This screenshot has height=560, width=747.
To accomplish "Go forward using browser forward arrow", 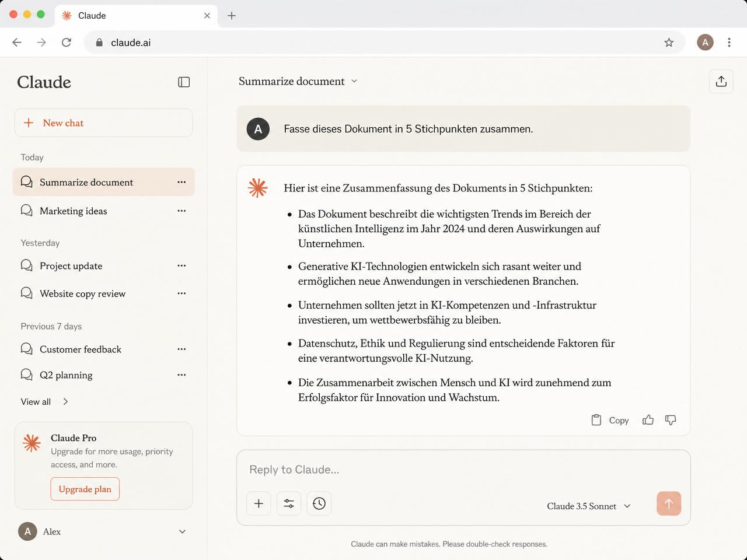I will coord(41,43).
